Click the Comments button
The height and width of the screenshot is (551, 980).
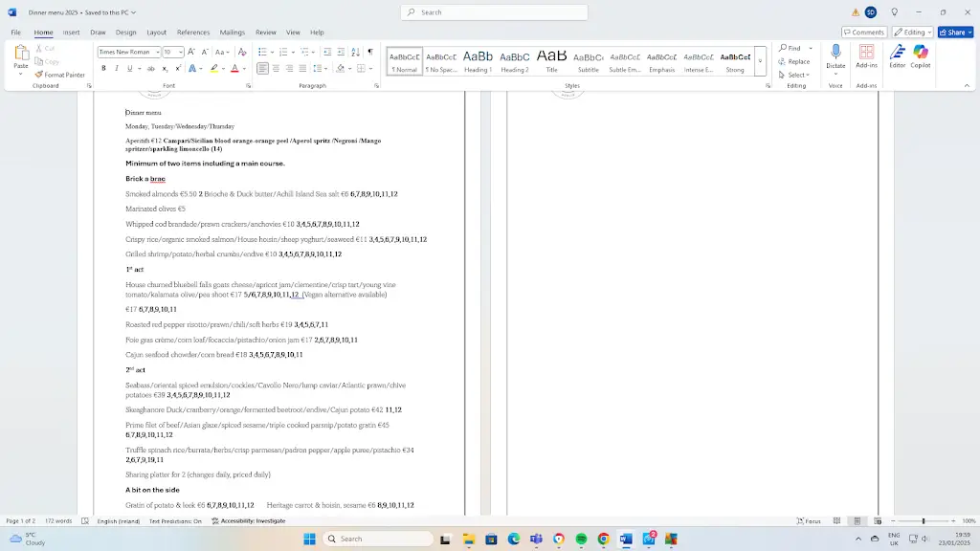pyautogui.click(x=864, y=32)
